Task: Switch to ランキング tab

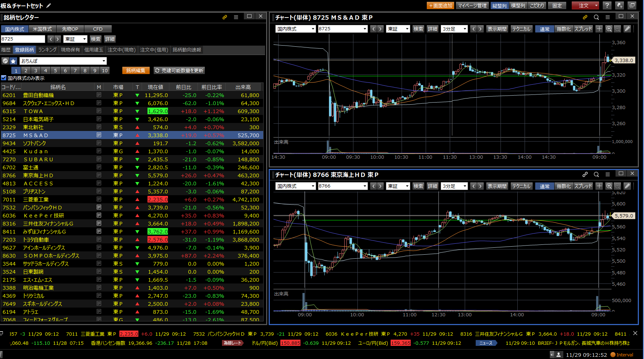Action: (x=47, y=50)
